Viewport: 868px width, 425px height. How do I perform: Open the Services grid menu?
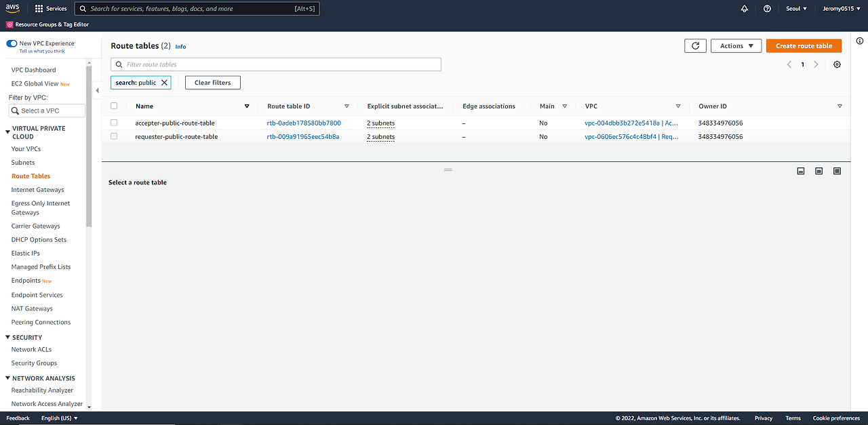click(x=51, y=9)
